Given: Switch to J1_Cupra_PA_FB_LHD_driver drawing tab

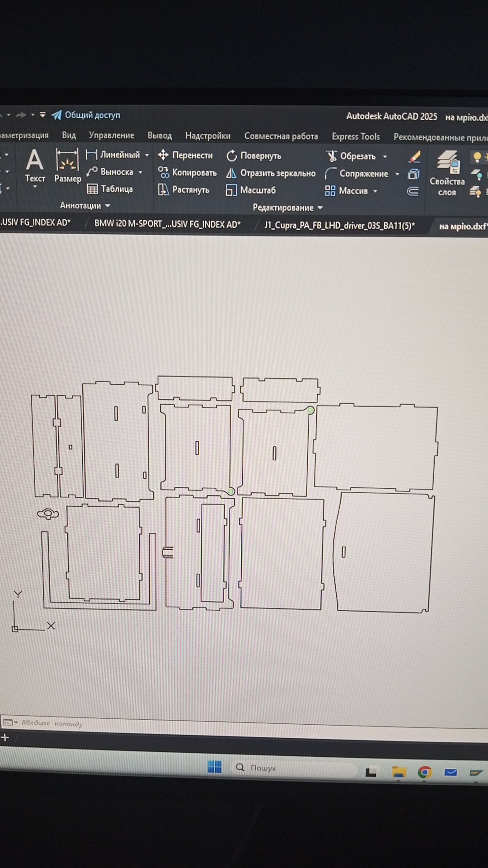Looking at the screenshot, I should [x=340, y=226].
